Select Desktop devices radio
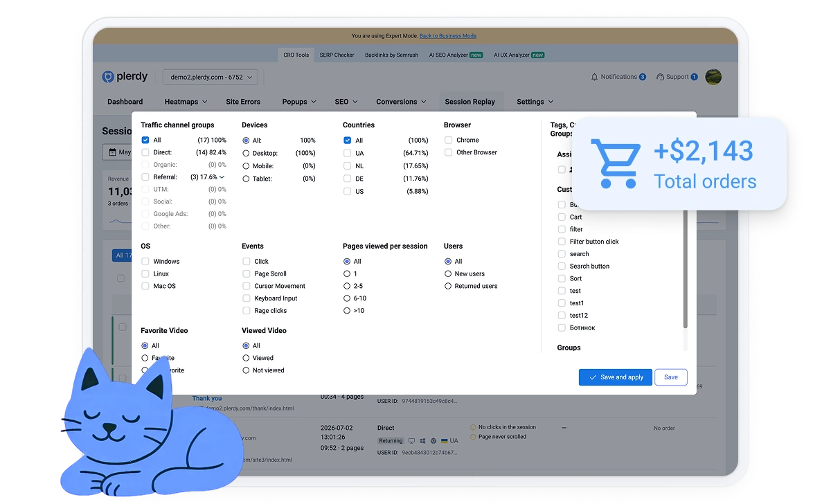831x504 pixels. pos(246,153)
